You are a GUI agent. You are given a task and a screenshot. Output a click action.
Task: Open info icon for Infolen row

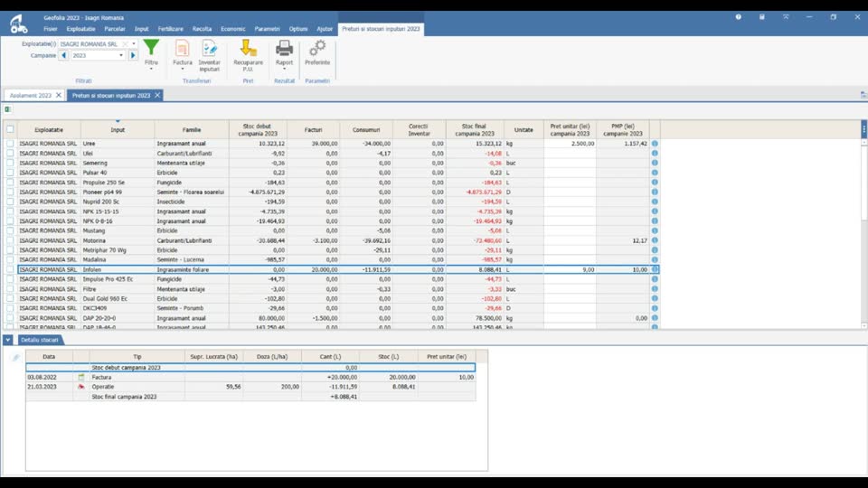[x=655, y=269]
